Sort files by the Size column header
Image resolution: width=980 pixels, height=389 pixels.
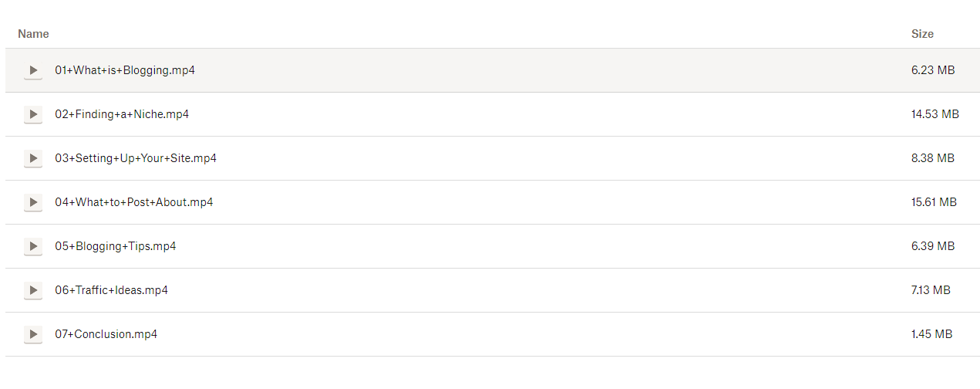(x=922, y=34)
